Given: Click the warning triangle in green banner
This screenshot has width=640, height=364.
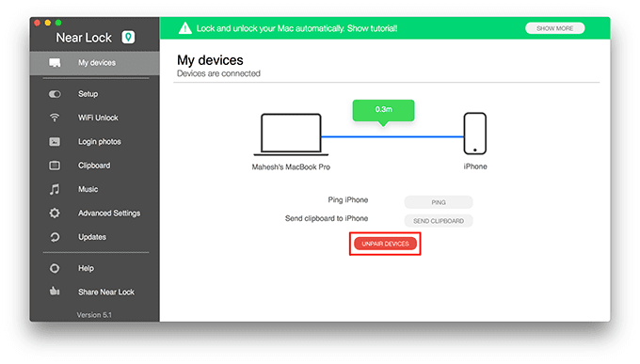Looking at the screenshot, I should click(x=185, y=28).
